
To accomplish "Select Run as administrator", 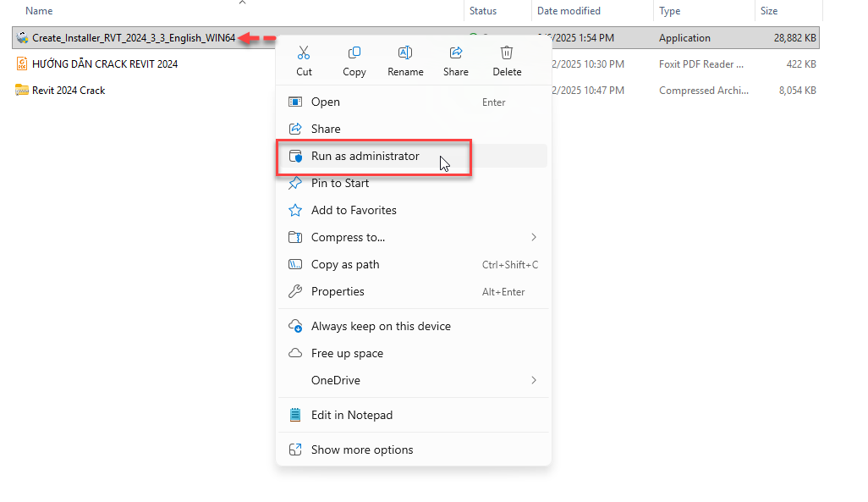I will (x=365, y=157).
